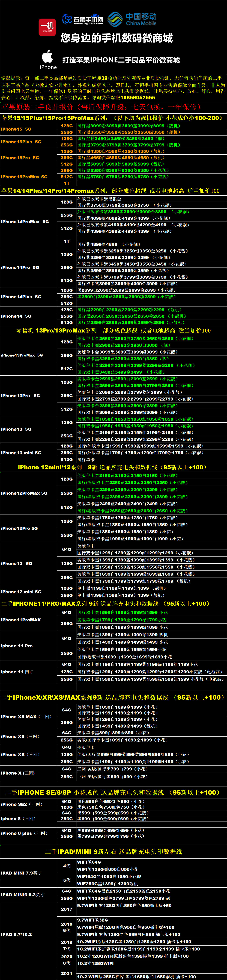
Task: Click the 零售机 13Pro/13ProMax系列 section header
Action: click(113, 330)
